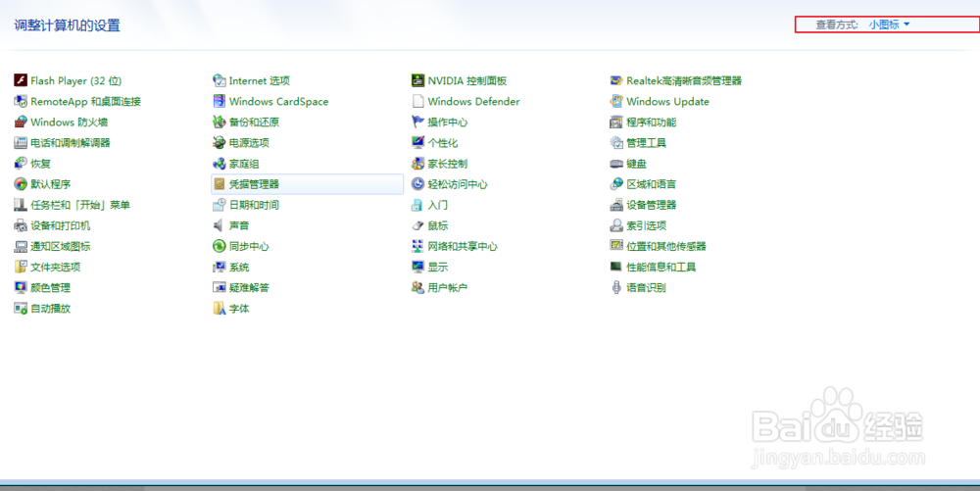Open the 个性化 link
The image size is (980, 491).
443,142
